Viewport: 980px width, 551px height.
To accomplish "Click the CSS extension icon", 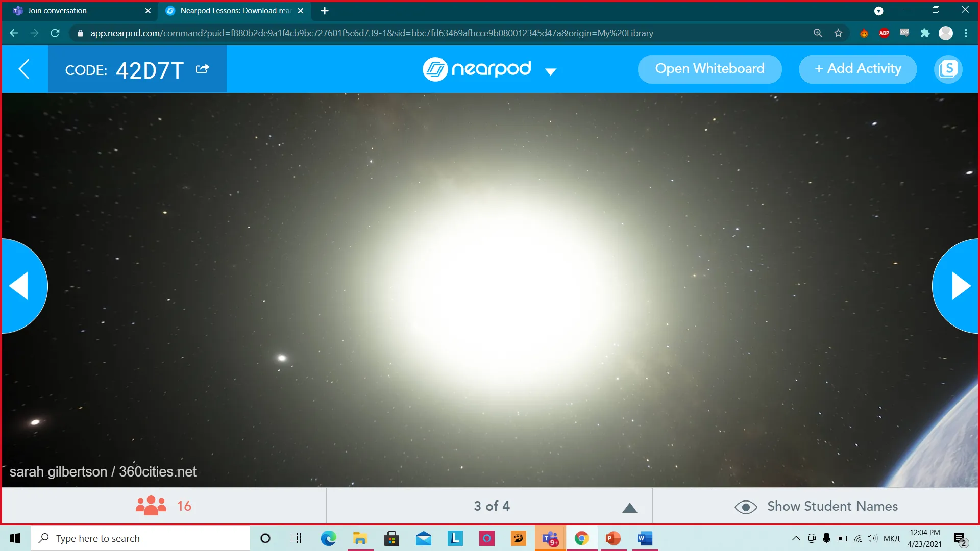I will click(x=904, y=33).
